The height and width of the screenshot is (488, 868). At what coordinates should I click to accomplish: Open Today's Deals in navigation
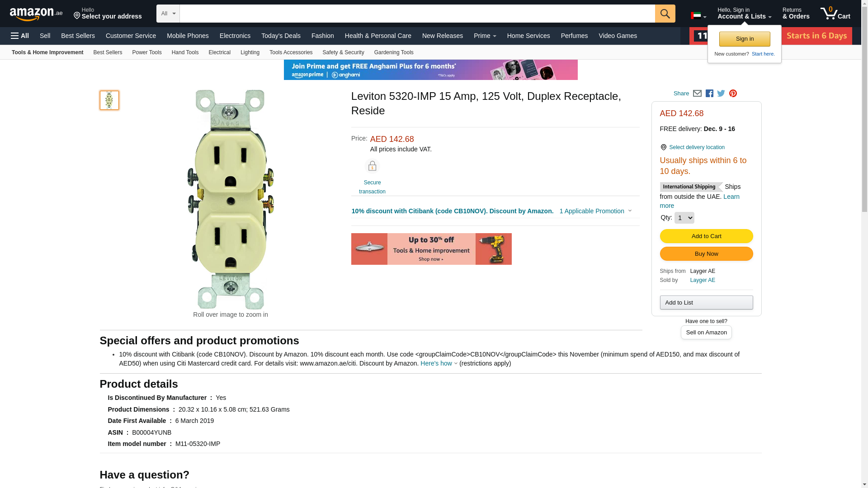point(281,36)
